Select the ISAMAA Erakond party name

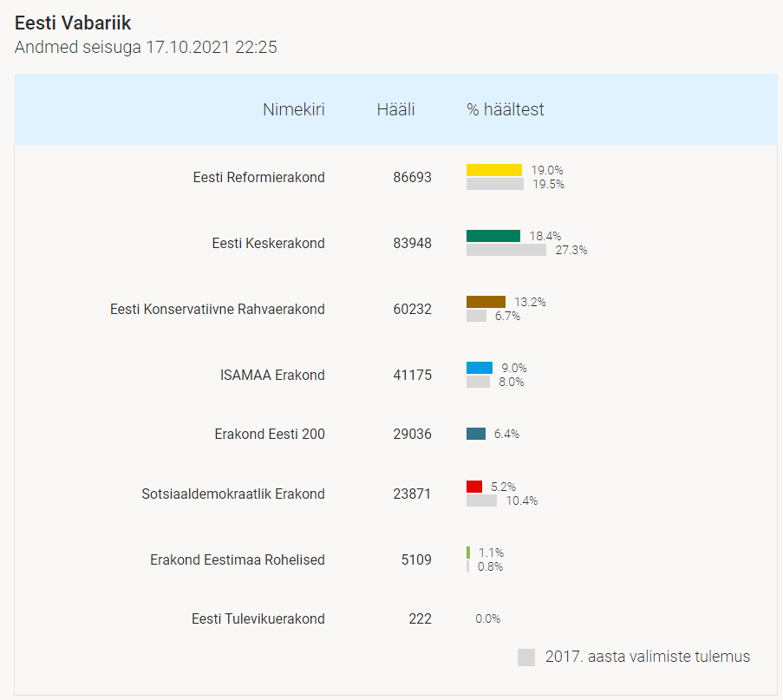coord(272,376)
